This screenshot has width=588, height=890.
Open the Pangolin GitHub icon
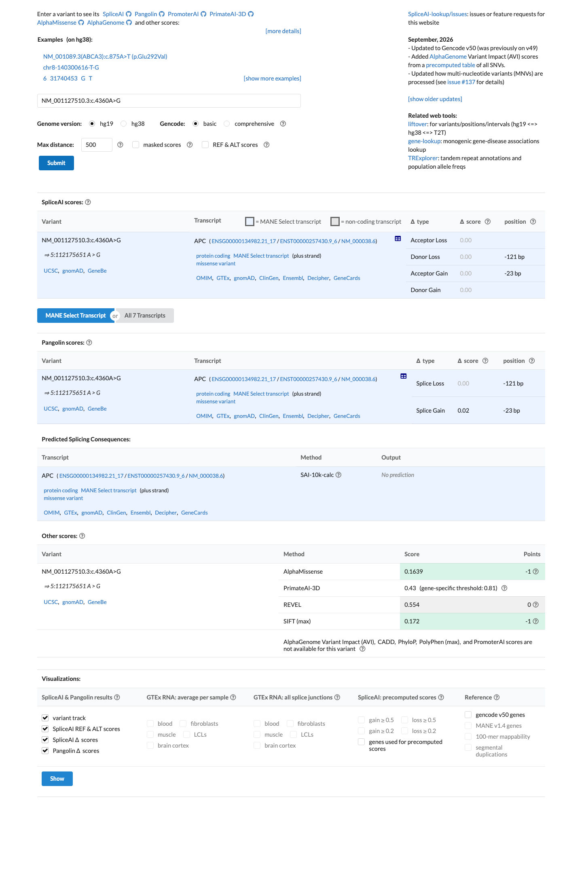pyautogui.click(x=162, y=14)
